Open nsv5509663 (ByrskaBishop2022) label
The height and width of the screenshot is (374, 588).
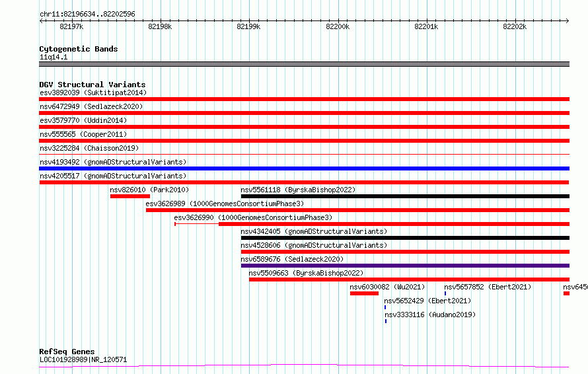[x=306, y=273]
